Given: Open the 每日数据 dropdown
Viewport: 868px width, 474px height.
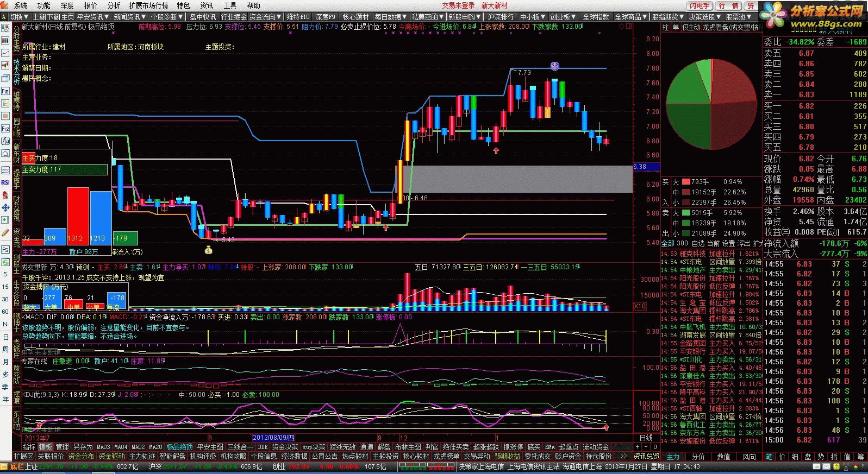Looking at the screenshot, I should [x=391, y=17].
